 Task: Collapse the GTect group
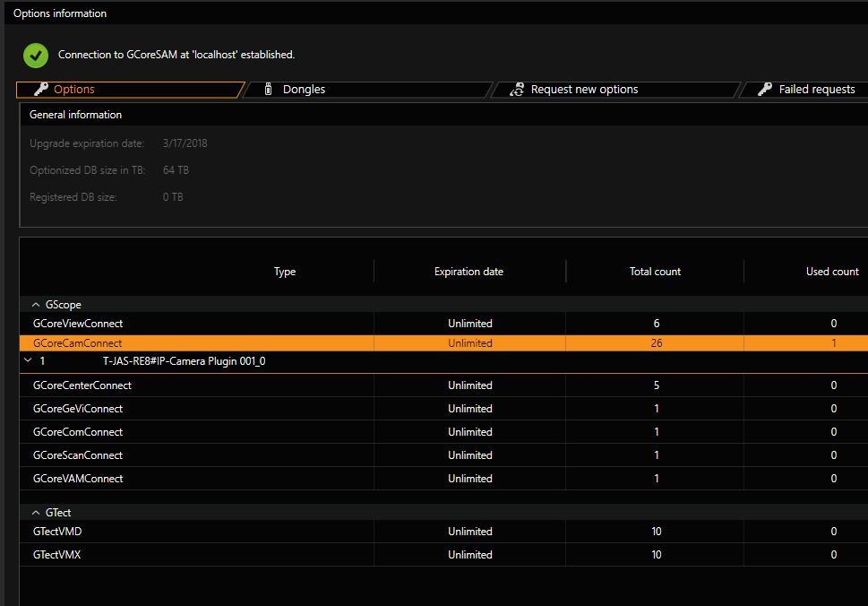click(x=36, y=513)
